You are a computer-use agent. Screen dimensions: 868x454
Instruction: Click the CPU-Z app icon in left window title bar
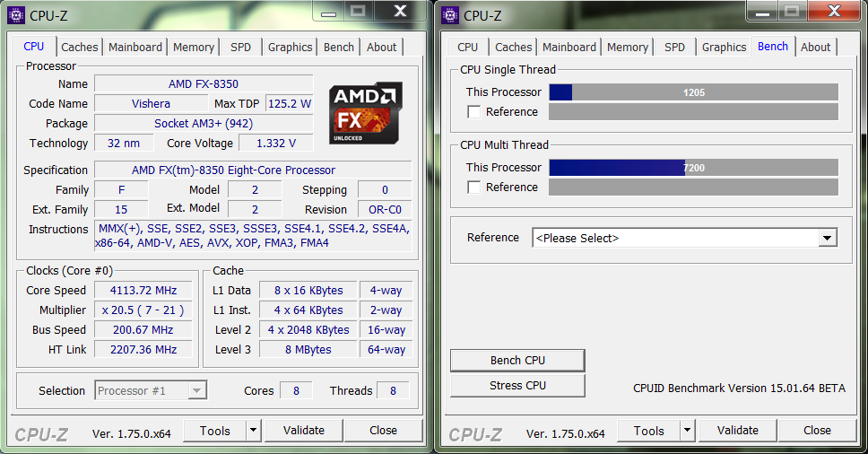(16, 15)
